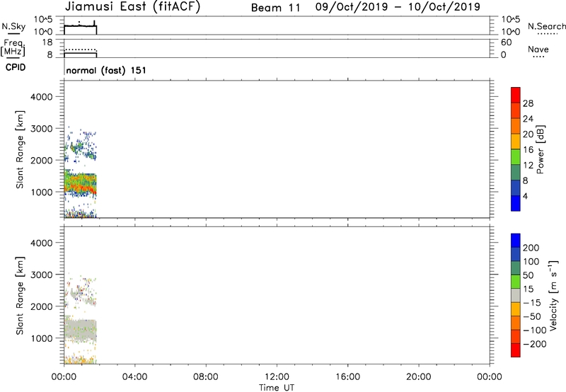Click the '04:00' time axis tick label

pos(135,377)
